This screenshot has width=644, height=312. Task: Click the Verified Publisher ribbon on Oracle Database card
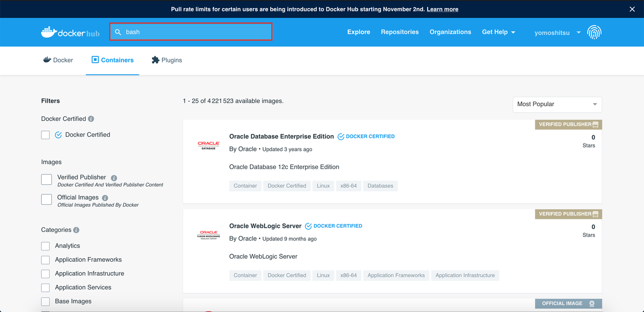569,124
